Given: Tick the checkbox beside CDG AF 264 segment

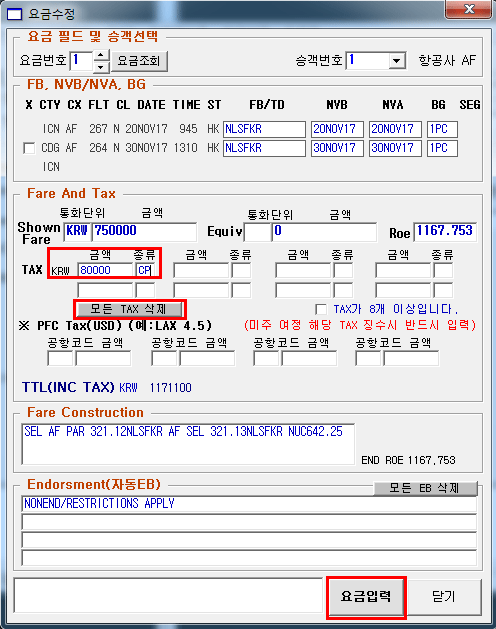Looking at the screenshot, I should click(x=29, y=148).
